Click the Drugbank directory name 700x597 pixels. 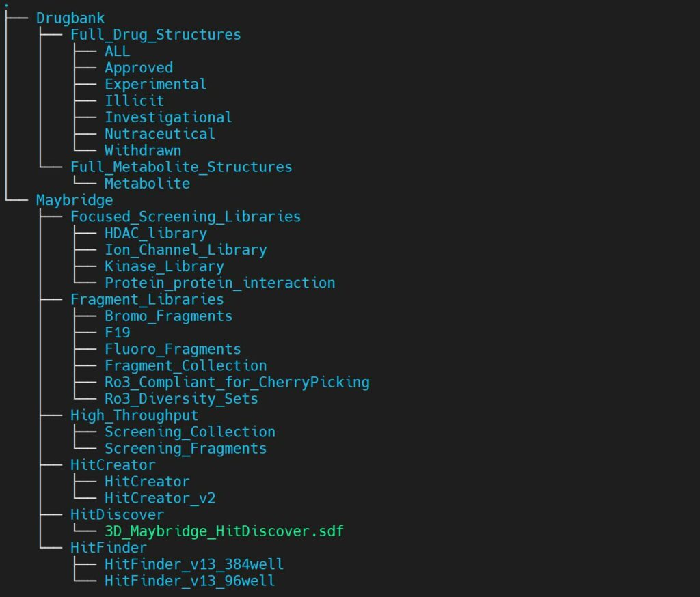click(x=70, y=18)
